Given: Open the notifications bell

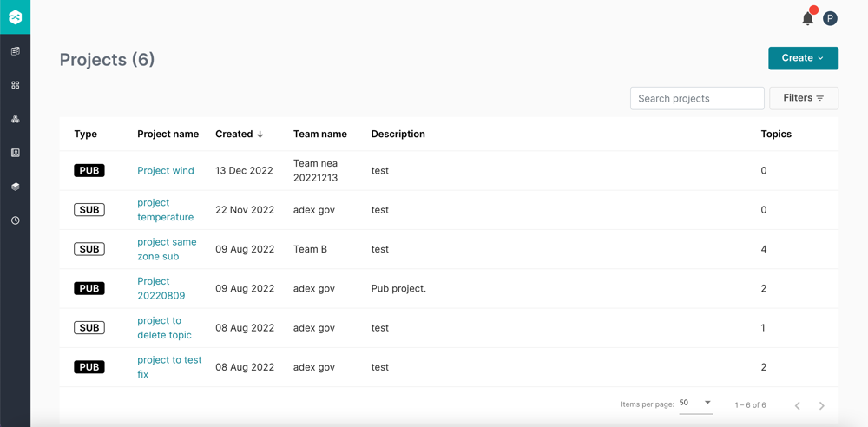Looking at the screenshot, I should (807, 18).
